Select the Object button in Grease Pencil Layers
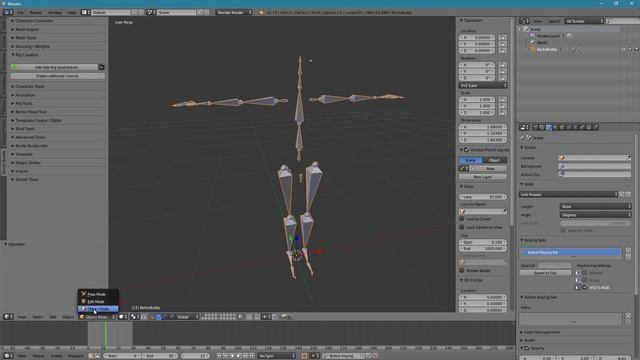The height and width of the screenshot is (360, 640). (495, 160)
